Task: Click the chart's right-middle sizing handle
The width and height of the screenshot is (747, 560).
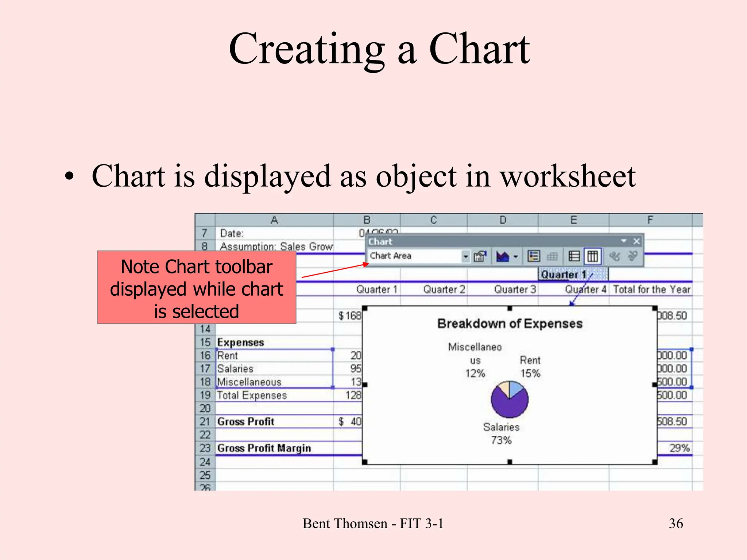Action: tap(655, 385)
